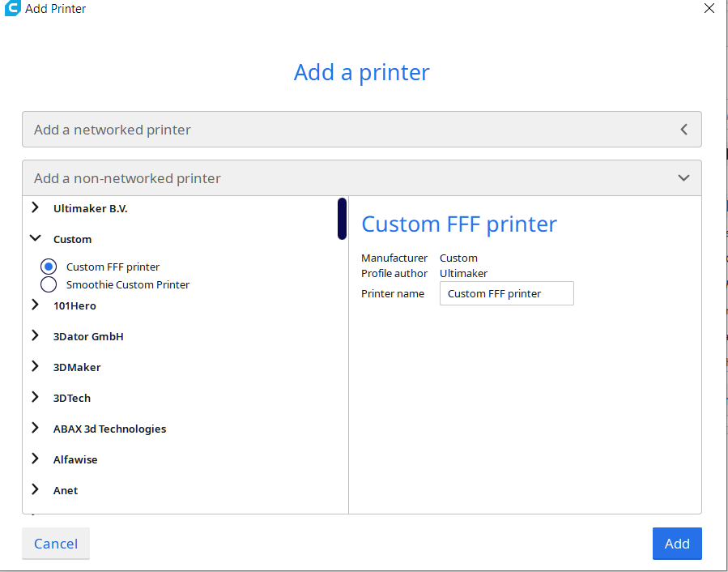
Task: Open the Add a networked printer section
Action: click(362, 129)
